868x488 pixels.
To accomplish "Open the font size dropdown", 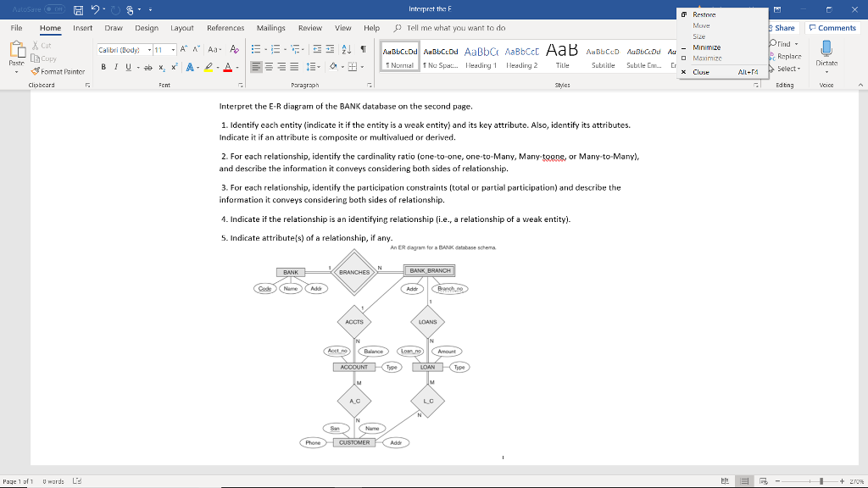I will pyautogui.click(x=172, y=48).
